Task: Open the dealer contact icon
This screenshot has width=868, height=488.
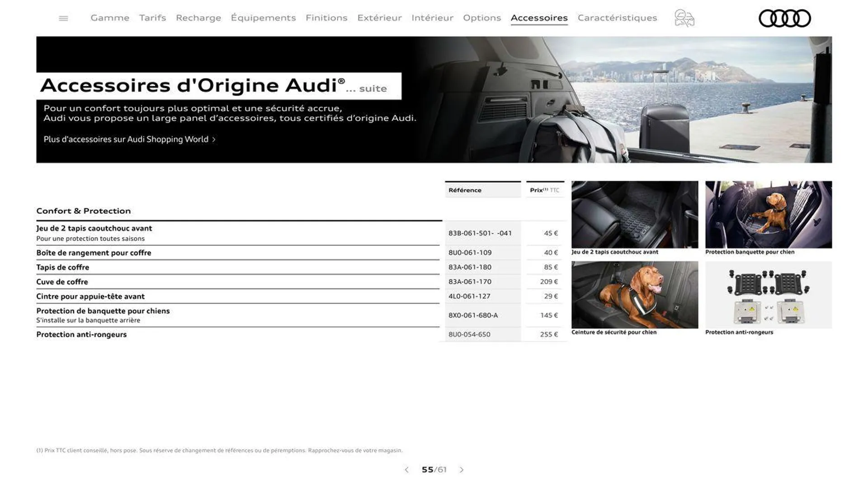Action: 684,19
